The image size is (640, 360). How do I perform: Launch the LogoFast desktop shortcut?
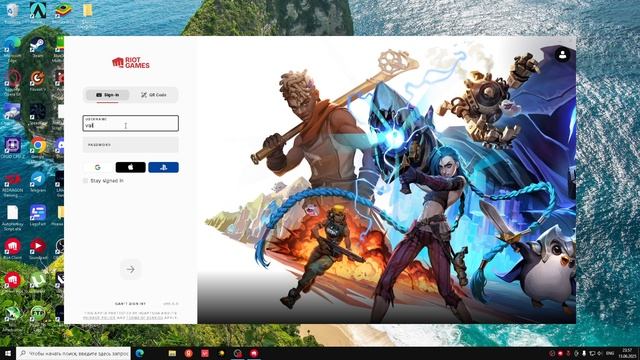38,216
